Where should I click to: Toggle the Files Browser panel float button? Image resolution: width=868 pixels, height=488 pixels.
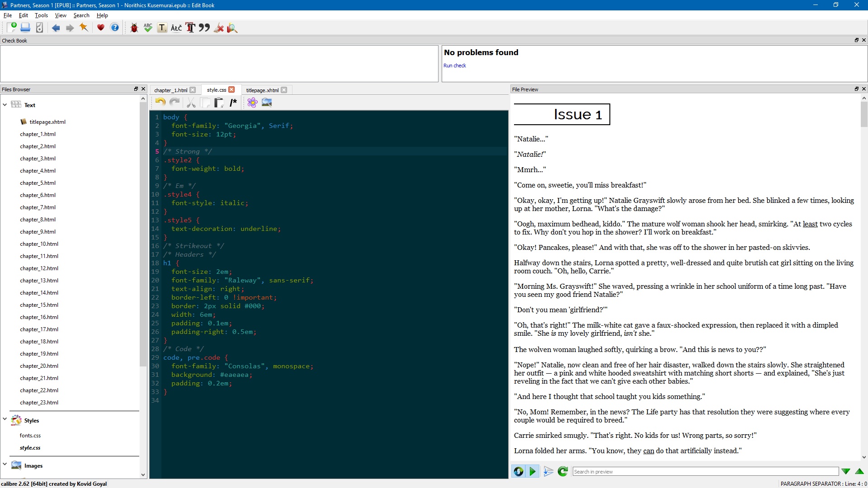click(x=136, y=89)
